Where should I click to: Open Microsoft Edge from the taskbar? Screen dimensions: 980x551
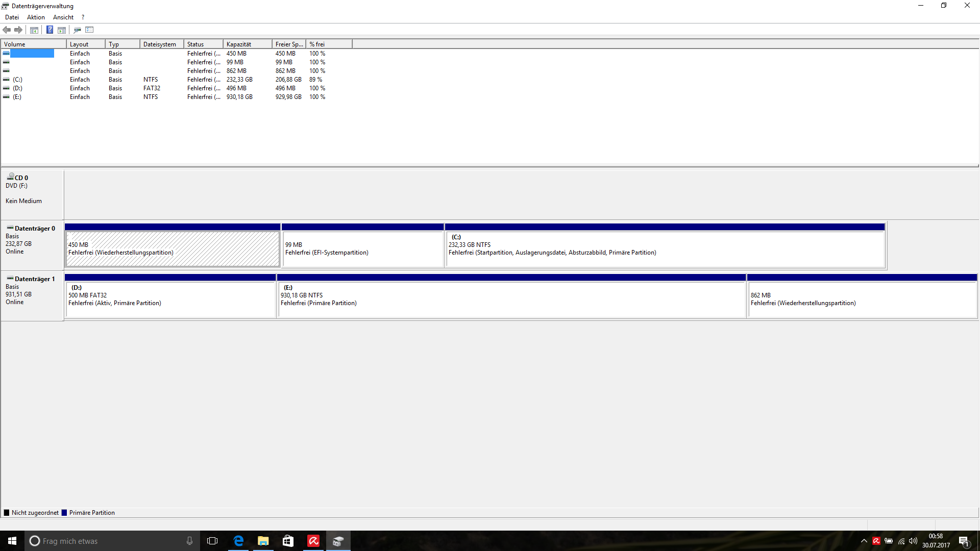(x=238, y=541)
